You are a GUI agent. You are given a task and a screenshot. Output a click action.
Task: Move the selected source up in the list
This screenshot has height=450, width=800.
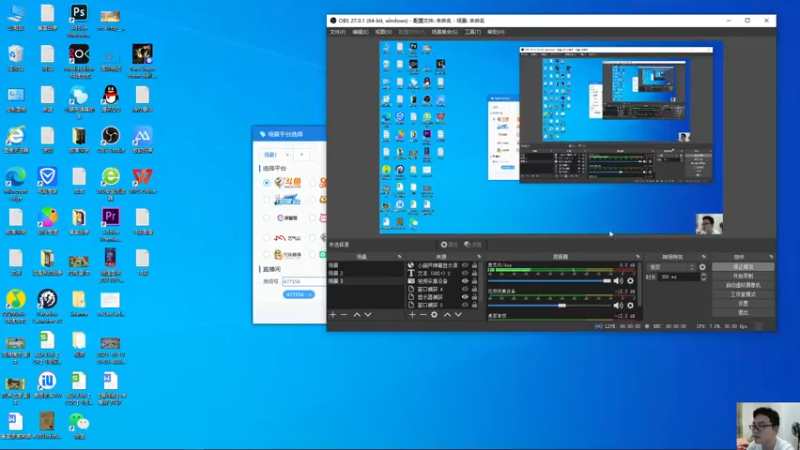pyautogui.click(x=447, y=315)
